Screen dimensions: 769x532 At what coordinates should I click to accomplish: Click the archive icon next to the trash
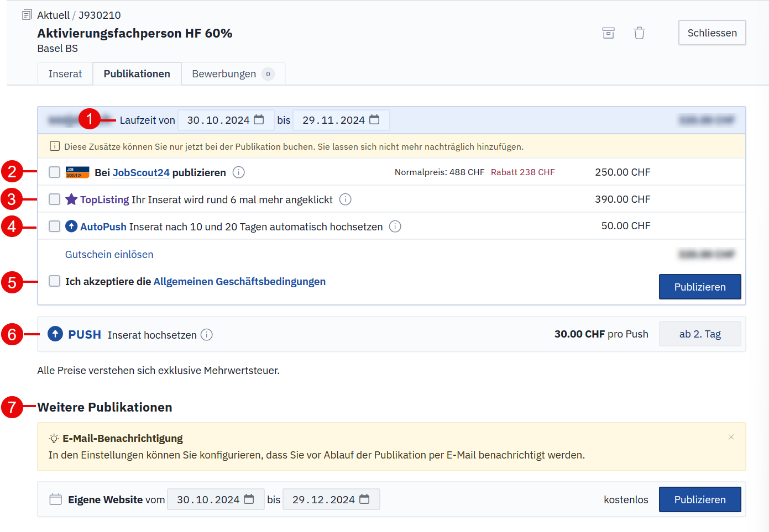(608, 33)
